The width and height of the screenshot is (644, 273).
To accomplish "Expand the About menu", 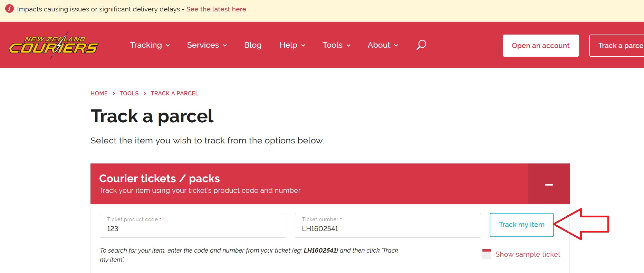I will coord(383,45).
